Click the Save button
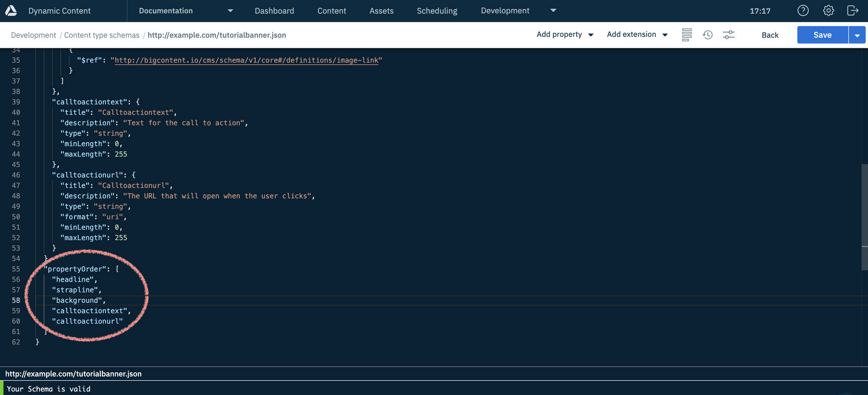Screen dimensions: 868x395 coord(822,35)
